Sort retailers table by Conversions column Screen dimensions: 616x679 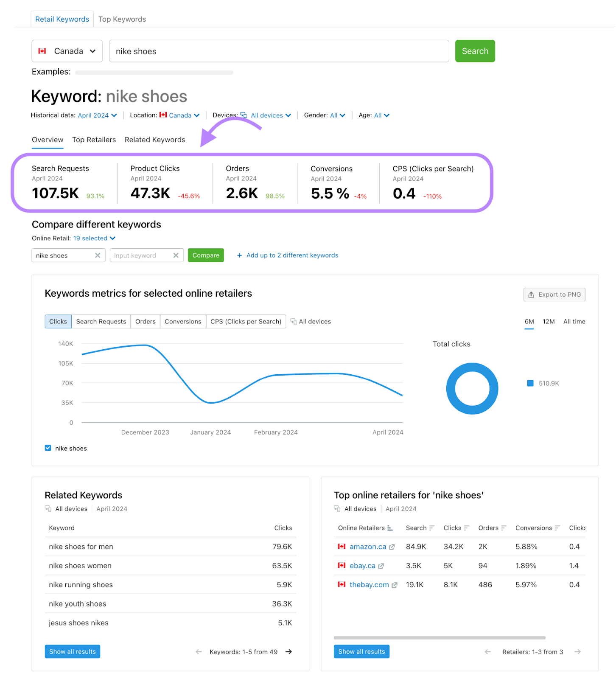[557, 528]
